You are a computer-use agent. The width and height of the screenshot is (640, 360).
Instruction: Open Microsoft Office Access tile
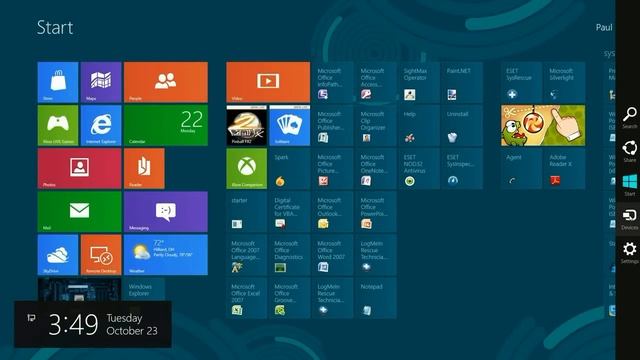[376, 82]
